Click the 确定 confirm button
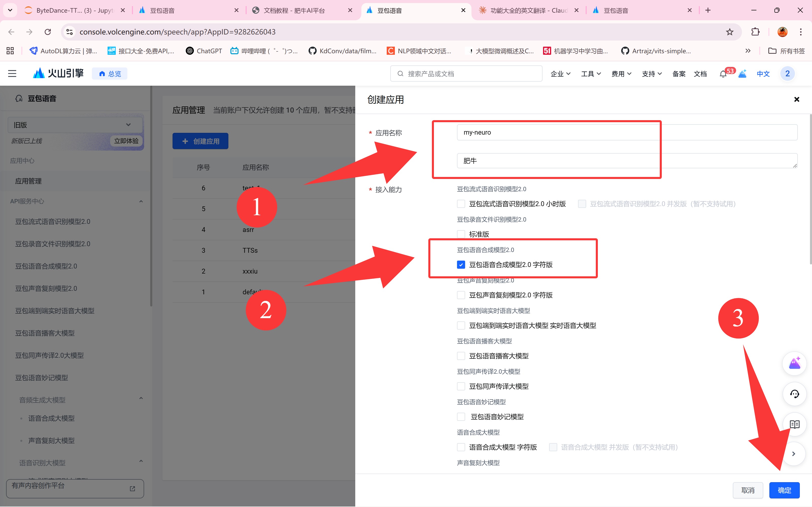Screen dimensions: 812x507 tap(784, 490)
